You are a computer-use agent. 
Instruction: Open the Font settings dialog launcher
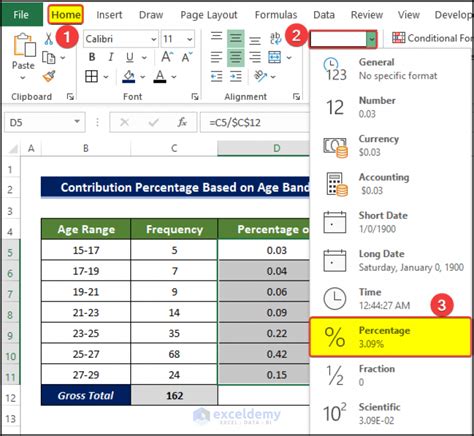195,97
